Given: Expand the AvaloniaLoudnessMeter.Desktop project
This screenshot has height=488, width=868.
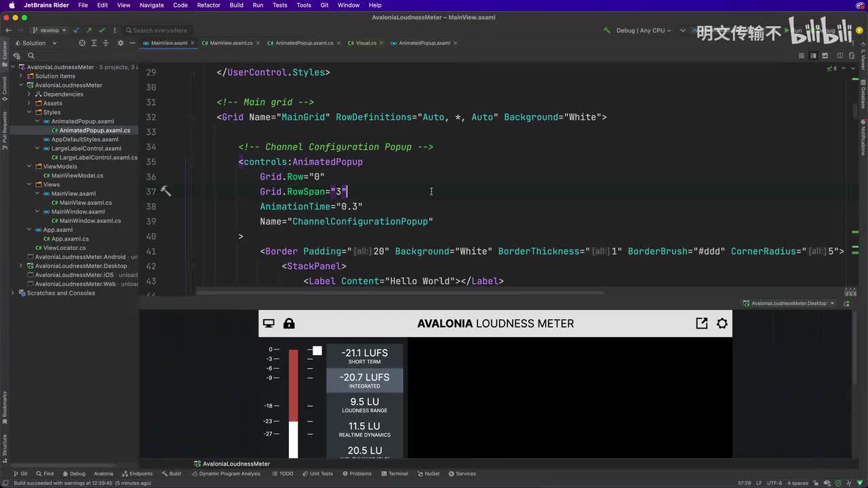Looking at the screenshot, I should [x=21, y=266].
